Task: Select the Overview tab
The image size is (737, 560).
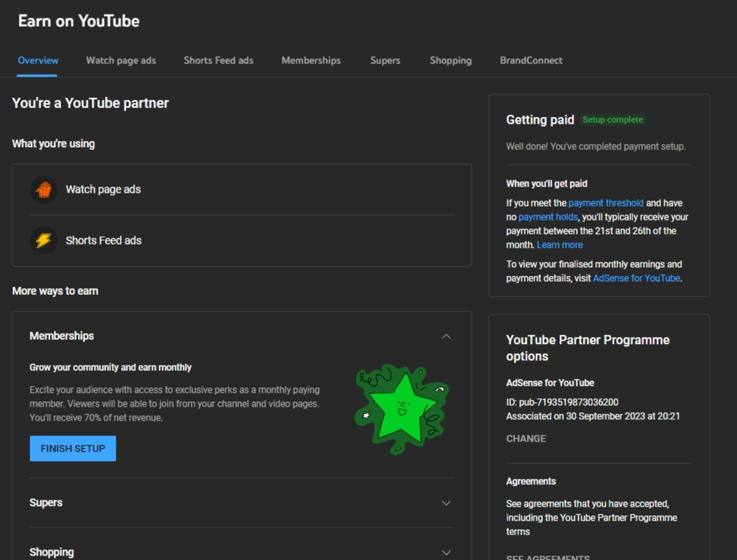Action: point(38,61)
